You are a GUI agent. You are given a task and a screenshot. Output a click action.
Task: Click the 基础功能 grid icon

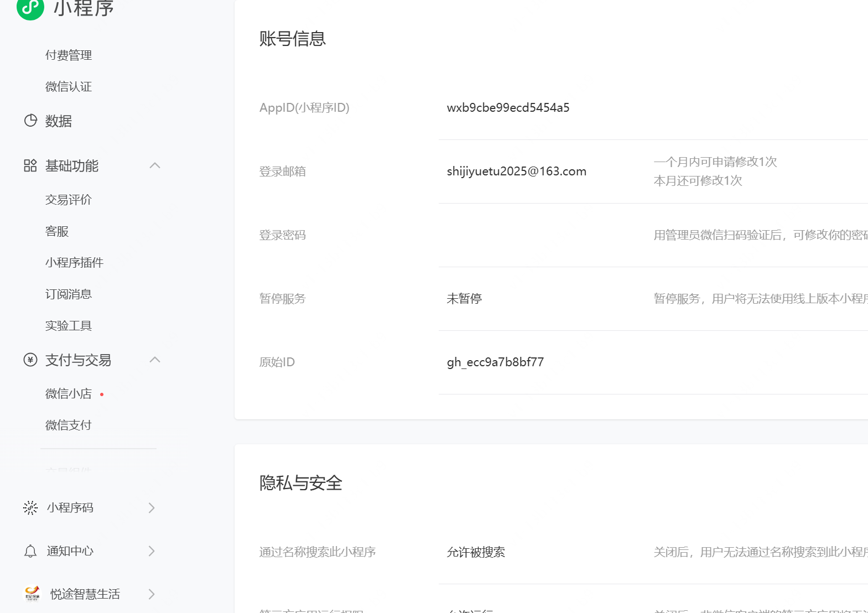pyautogui.click(x=30, y=165)
